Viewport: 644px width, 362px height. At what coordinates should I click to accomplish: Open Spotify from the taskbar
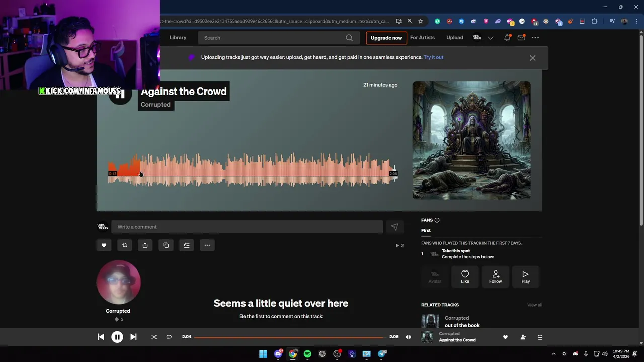point(307,354)
